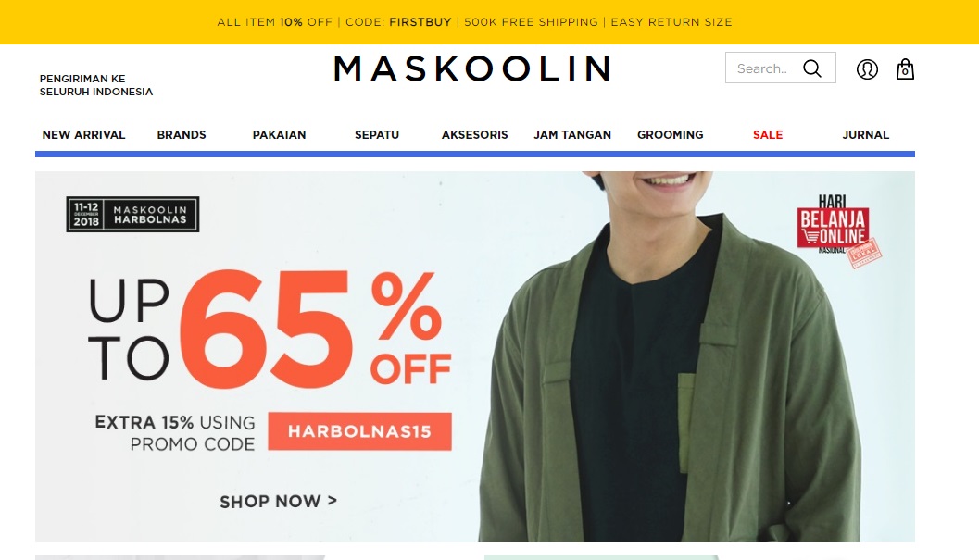The width and height of the screenshot is (979, 560).
Task: Click the HARBOLNAS15 promo code button
Action: (x=359, y=430)
